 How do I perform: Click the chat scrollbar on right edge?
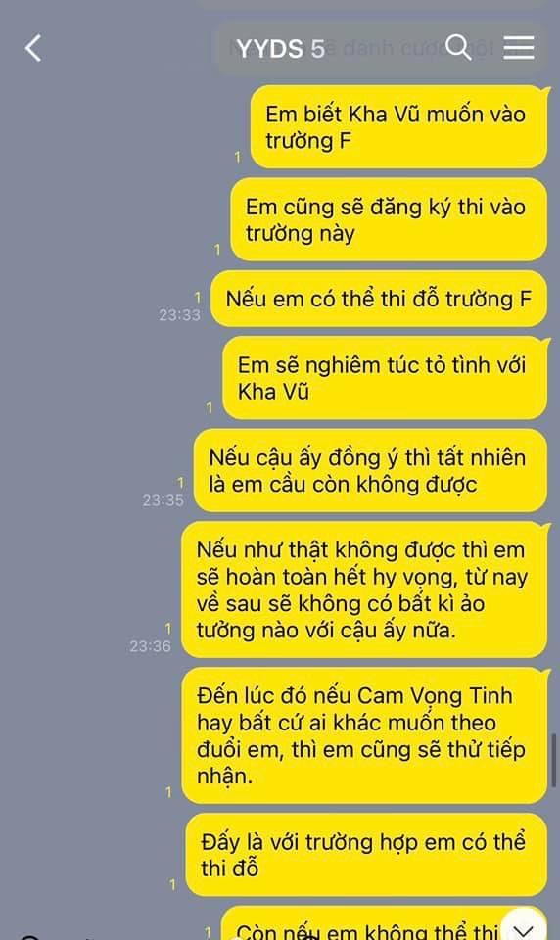point(554,760)
